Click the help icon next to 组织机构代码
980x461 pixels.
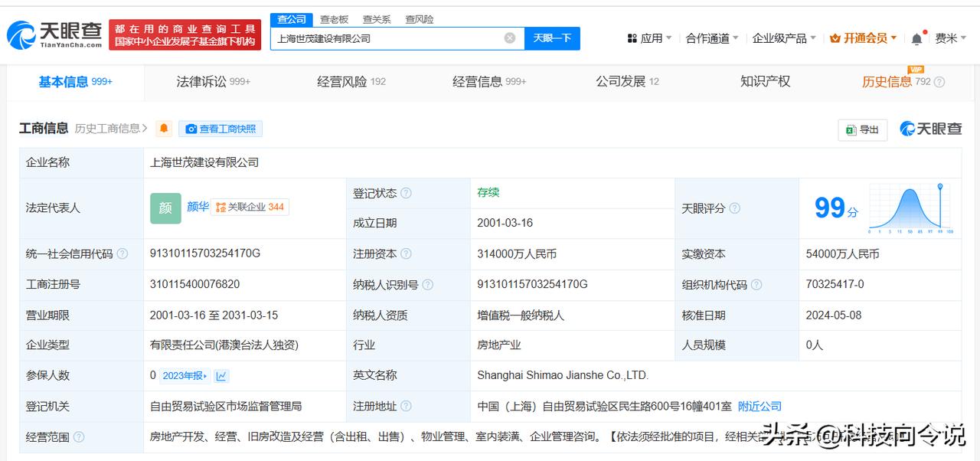pyautogui.click(x=756, y=284)
